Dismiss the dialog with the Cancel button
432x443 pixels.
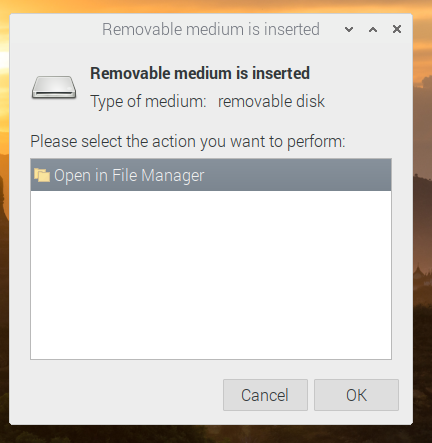(265, 395)
